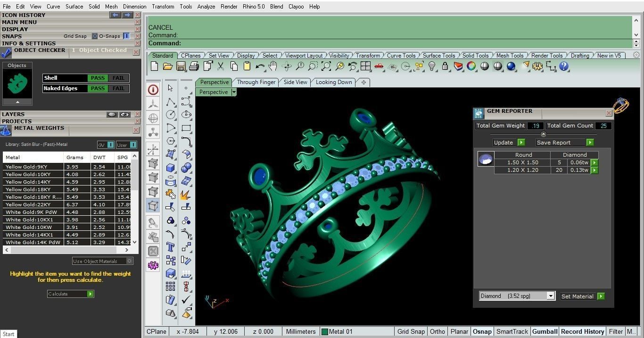
Task: Select the Text object T tool
Action: click(170, 247)
